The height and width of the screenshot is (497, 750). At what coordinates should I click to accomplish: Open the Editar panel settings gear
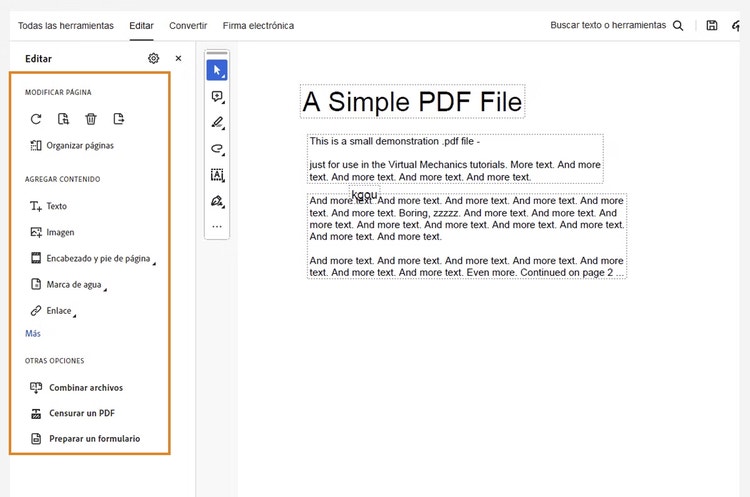[x=154, y=58]
